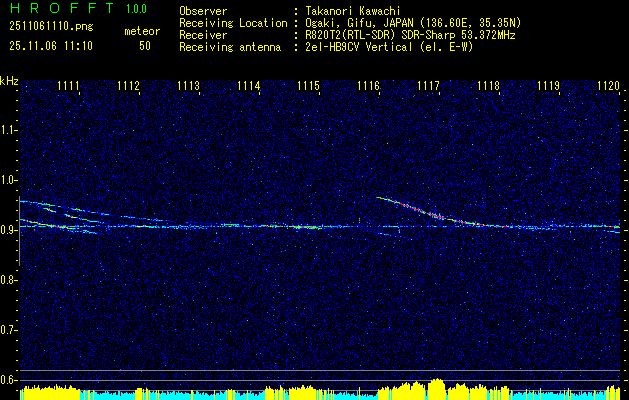Click the Receiver field label
629x400 pixels.
tap(203, 35)
